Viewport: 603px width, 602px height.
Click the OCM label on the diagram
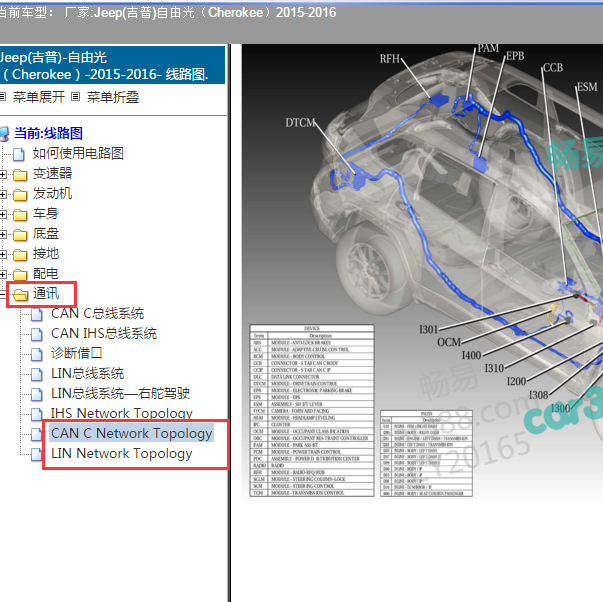pyautogui.click(x=449, y=342)
